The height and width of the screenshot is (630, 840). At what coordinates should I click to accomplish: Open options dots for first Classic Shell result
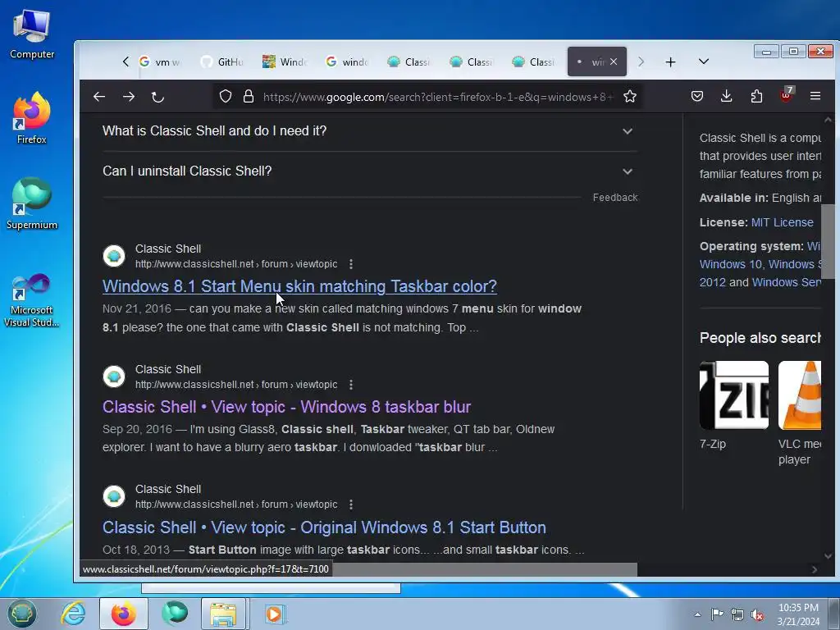click(x=351, y=264)
